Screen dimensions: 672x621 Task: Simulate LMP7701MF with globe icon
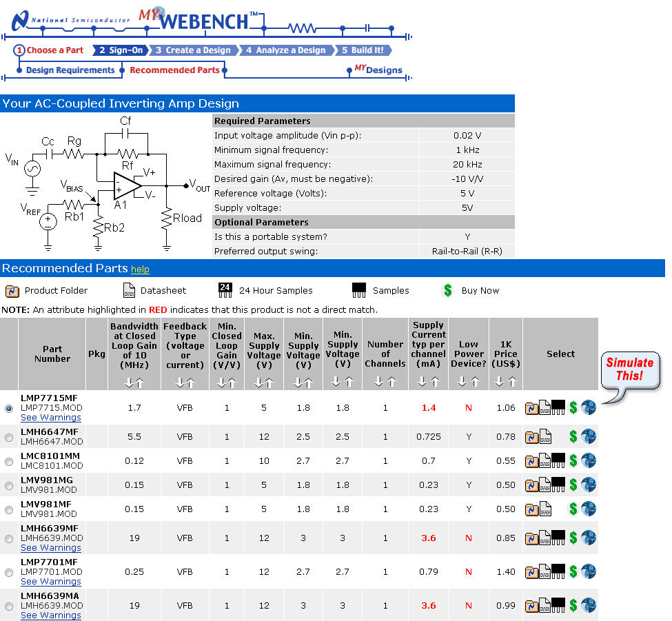(589, 571)
